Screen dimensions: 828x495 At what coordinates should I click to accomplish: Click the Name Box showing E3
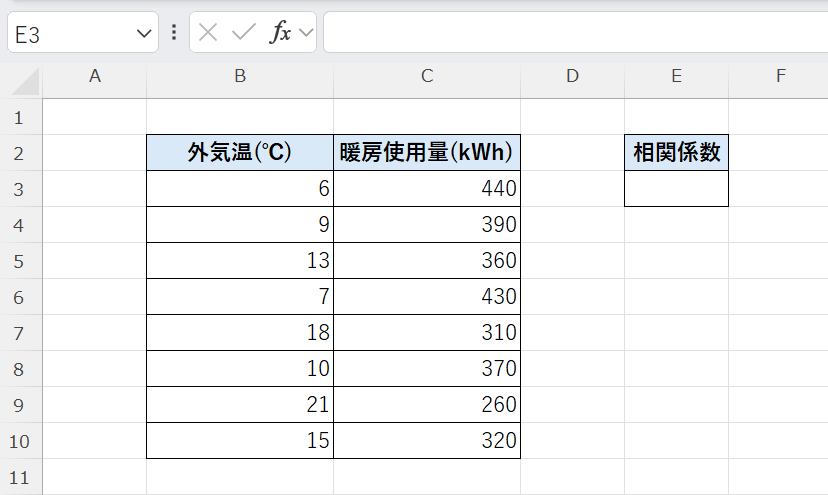coord(70,33)
